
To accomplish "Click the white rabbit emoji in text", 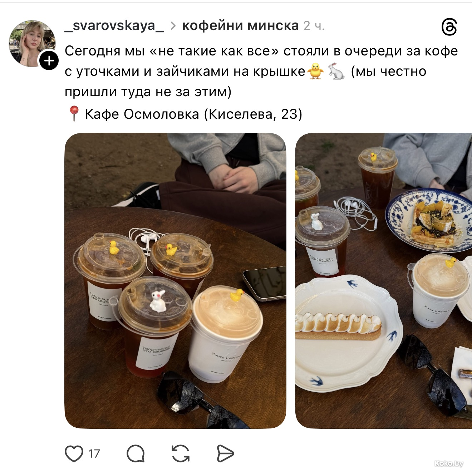I will 336,71.
